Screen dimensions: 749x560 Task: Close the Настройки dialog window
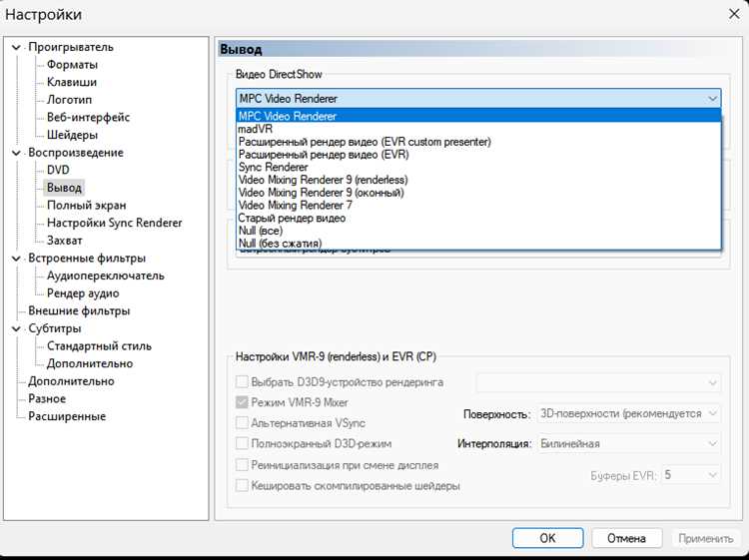(734, 14)
